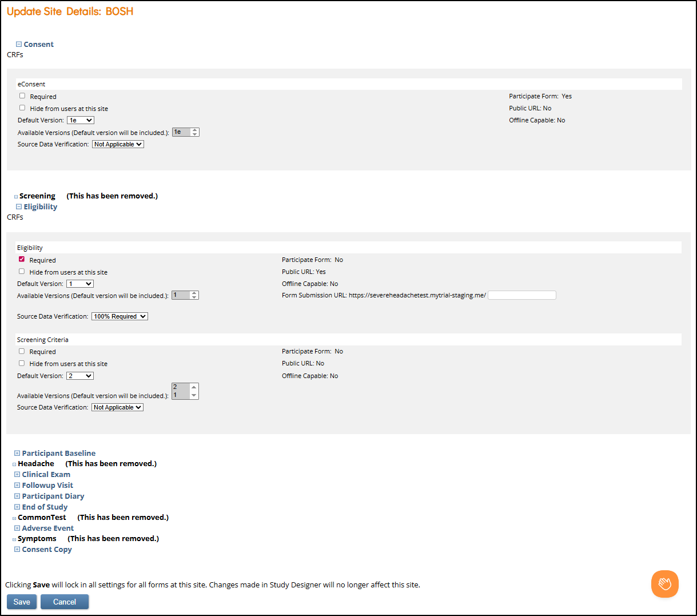Open the eConsent Default Version dropdown
This screenshot has height=616, width=697.
point(81,120)
